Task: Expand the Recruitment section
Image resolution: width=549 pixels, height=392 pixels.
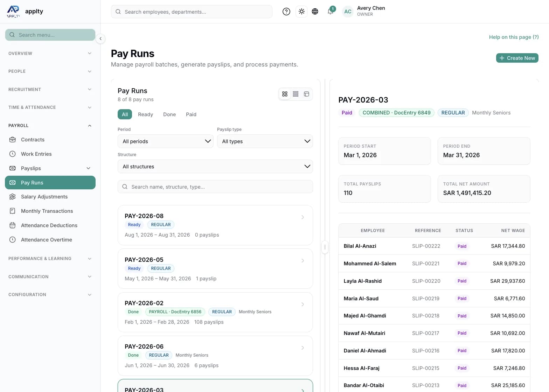Action: pyautogui.click(x=50, y=90)
